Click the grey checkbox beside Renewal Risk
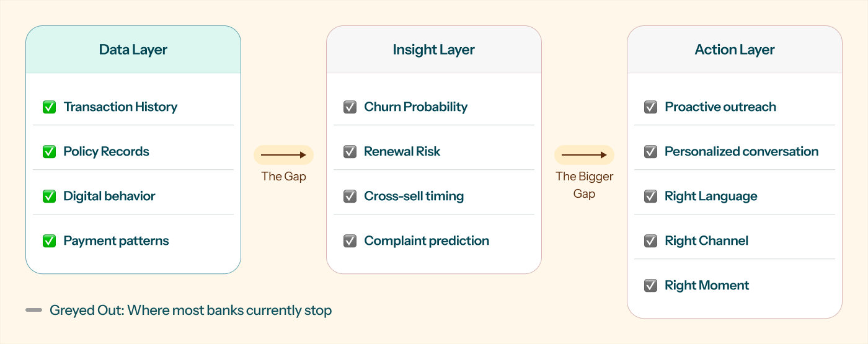 [350, 152]
